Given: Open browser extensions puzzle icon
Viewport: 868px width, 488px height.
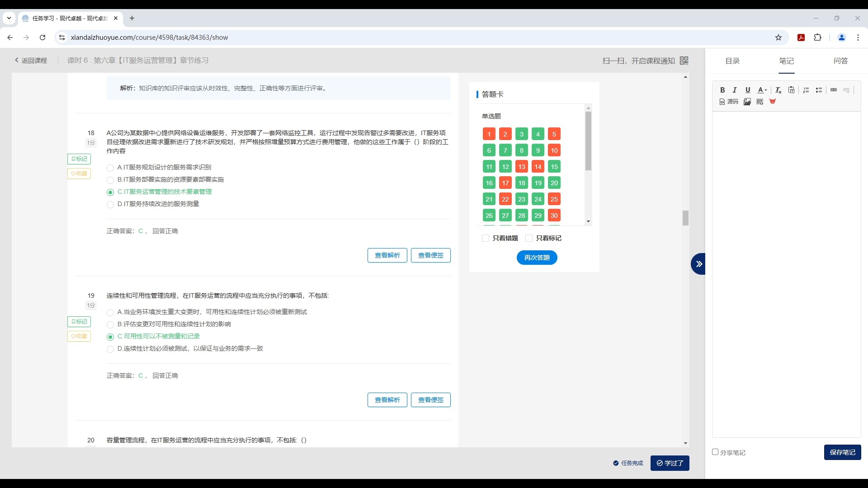Looking at the screenshot, I should (x=817, y=38).
